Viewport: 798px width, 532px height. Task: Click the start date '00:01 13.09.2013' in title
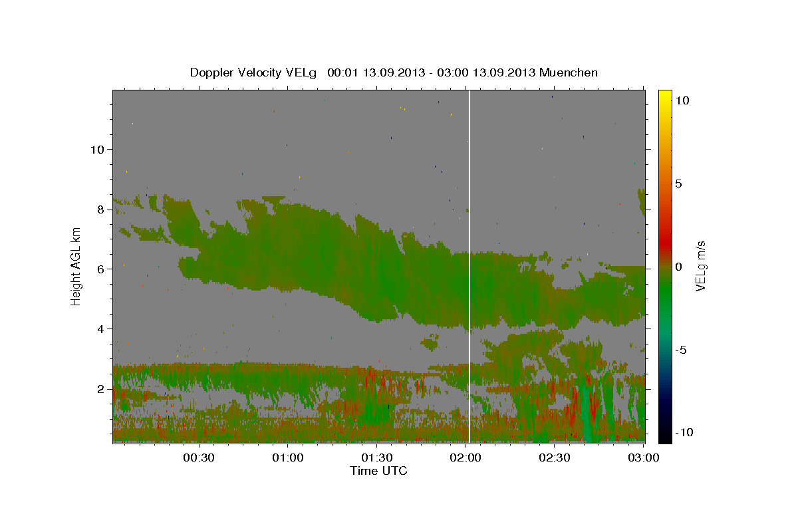point(374,72)
